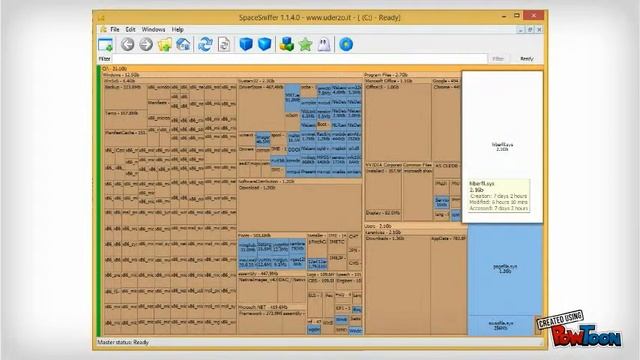Toggle the ghost toolbar icon
This screenshot has width=640, height=360.
(324, 44)
